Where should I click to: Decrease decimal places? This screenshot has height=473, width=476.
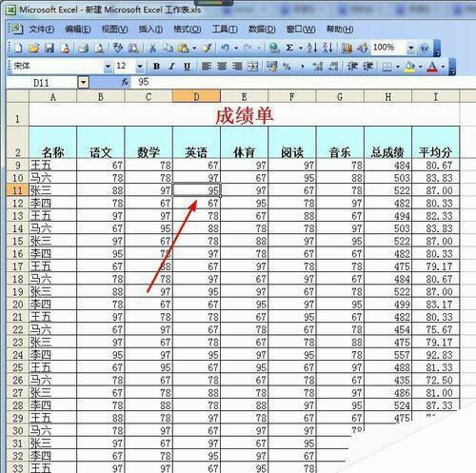(333, 67)
